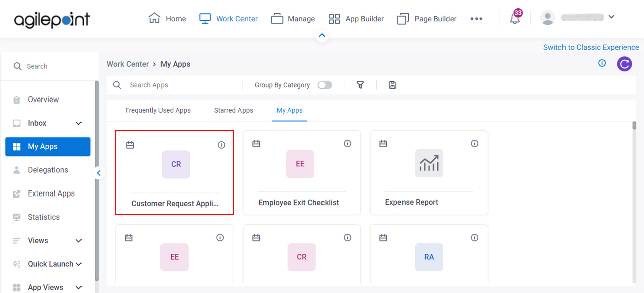
Task: Click the save icon in the apps toolbar
Action: pos(393,85)
